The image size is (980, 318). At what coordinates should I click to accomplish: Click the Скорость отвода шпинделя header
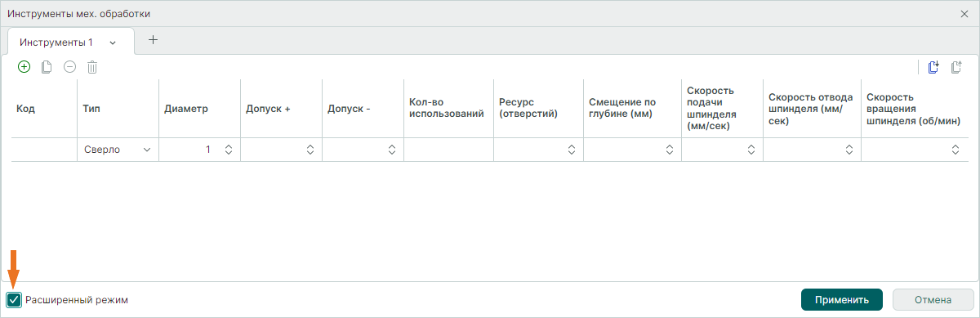pos(812,109)
